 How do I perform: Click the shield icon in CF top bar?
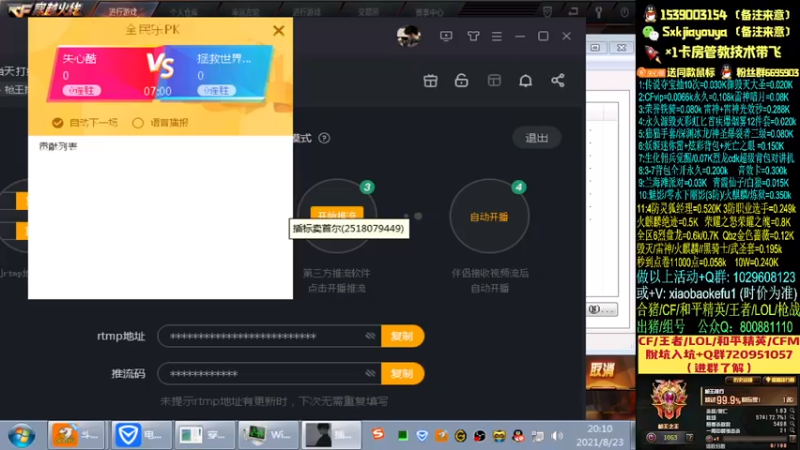547,12
